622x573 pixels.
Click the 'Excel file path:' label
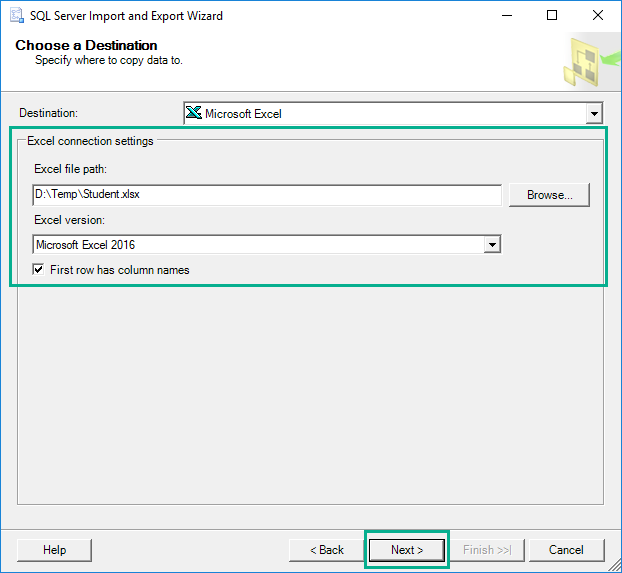tap(71, 169)
